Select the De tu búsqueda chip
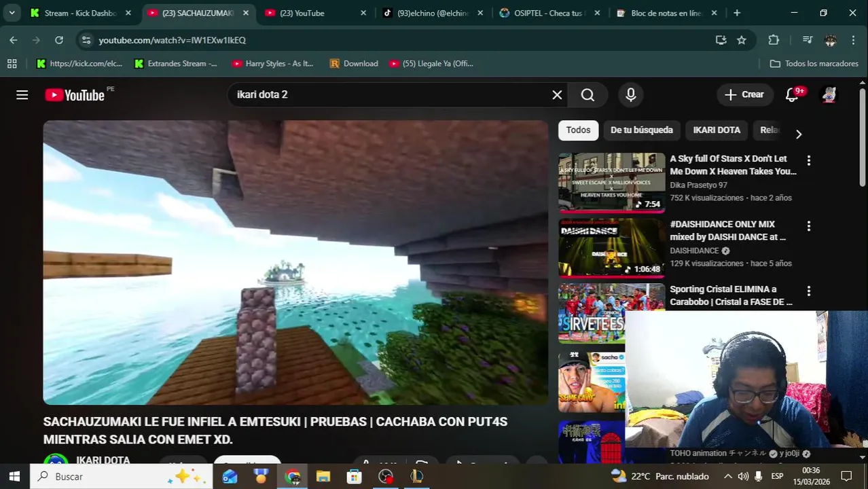The image size is (868, 489). coord(642,130)
